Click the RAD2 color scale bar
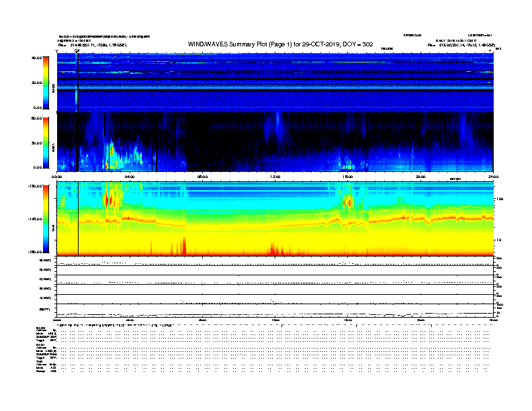Image resolution: width=532 pixels, height=411 pixels. (46, 83)
